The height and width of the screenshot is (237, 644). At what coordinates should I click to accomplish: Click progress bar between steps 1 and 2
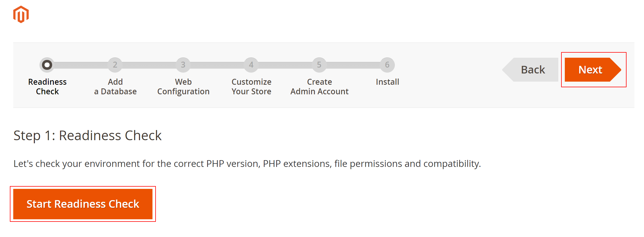point(81,65)
